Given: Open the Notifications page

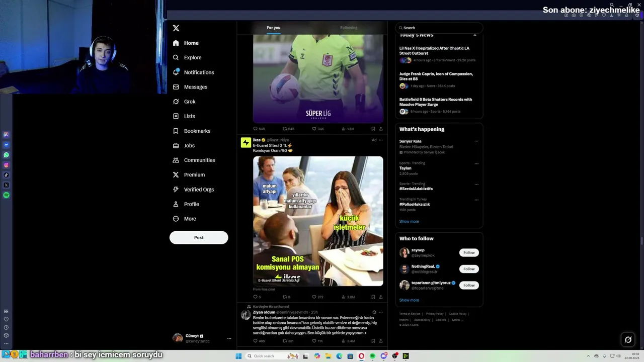Looking at the screenshot, I should click(193, 72).
